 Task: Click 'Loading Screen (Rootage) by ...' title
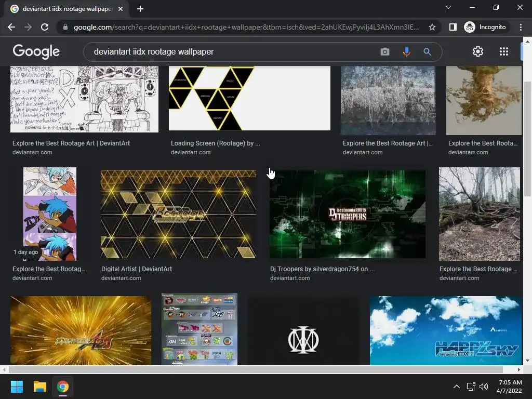click(216, 143)
